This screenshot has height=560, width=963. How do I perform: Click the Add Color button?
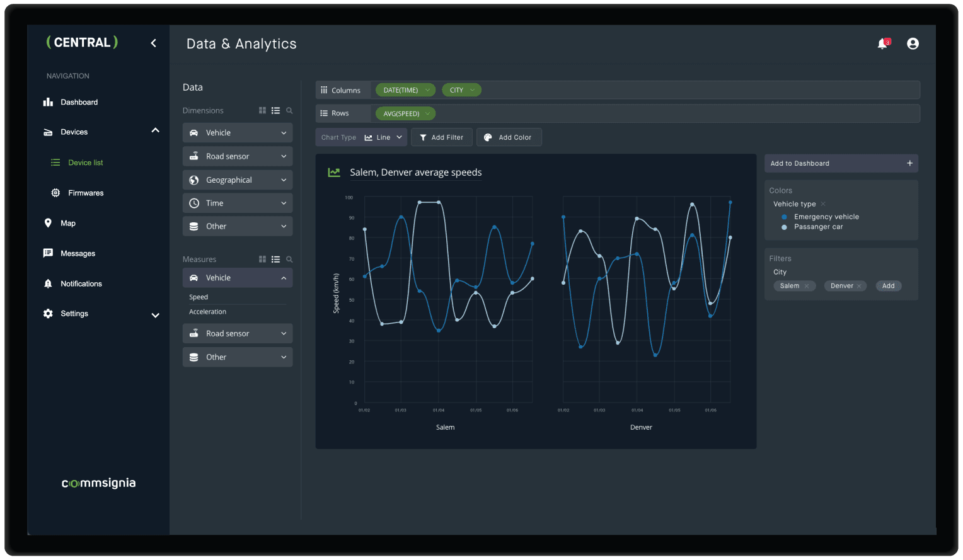509,137
